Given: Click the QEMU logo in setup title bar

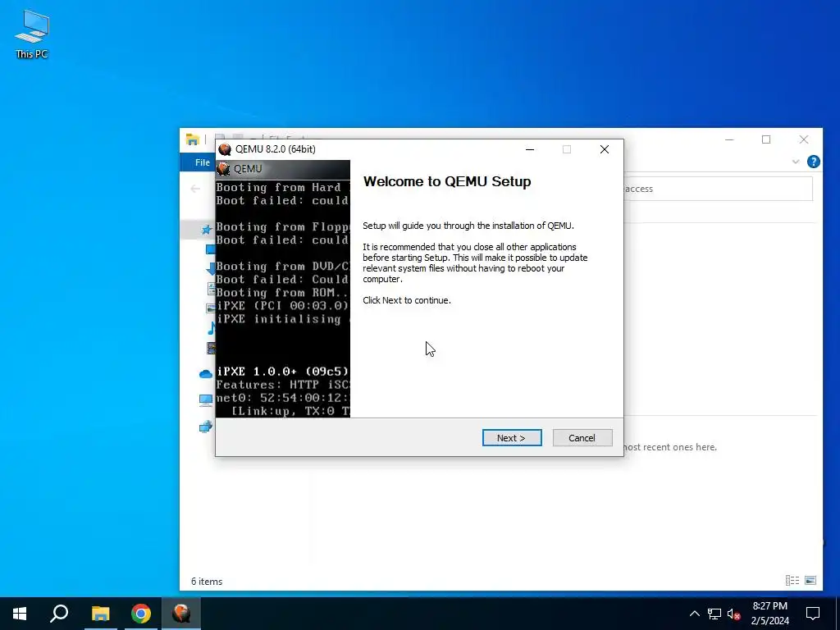Looking at the screenshot, I should [225, 149].
